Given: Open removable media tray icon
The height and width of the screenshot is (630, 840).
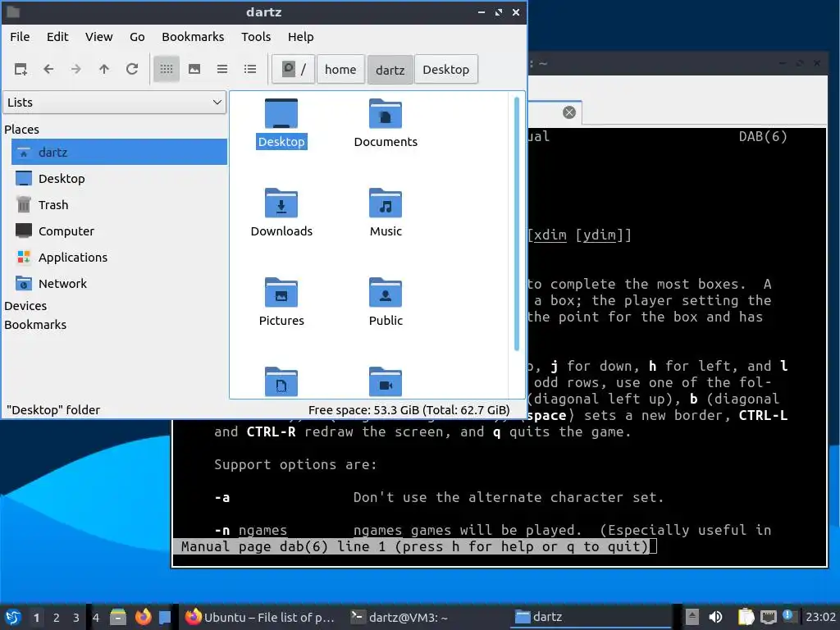Looking at the screenshot, I should 692,617.
